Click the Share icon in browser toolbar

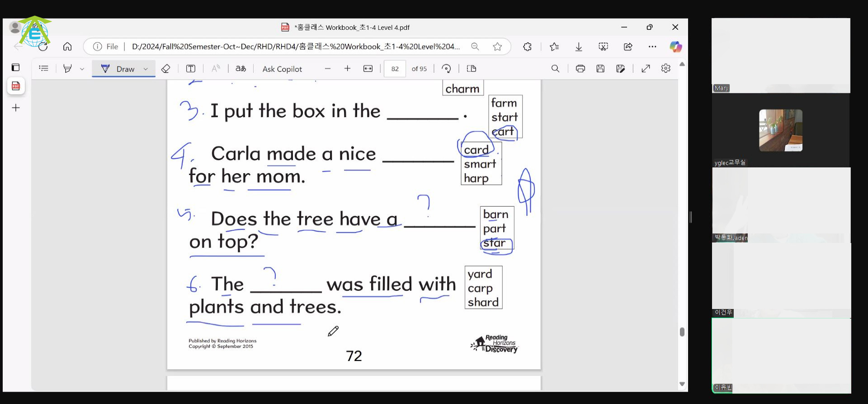[628, 47]
